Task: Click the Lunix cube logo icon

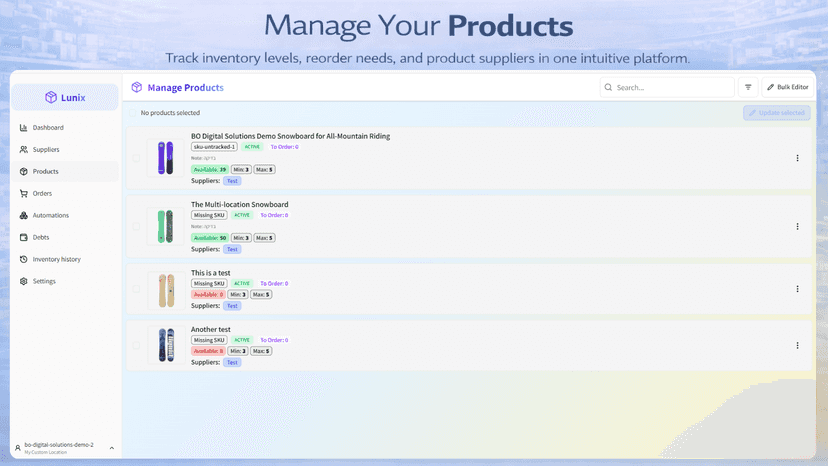Action: tap(51, 97)
